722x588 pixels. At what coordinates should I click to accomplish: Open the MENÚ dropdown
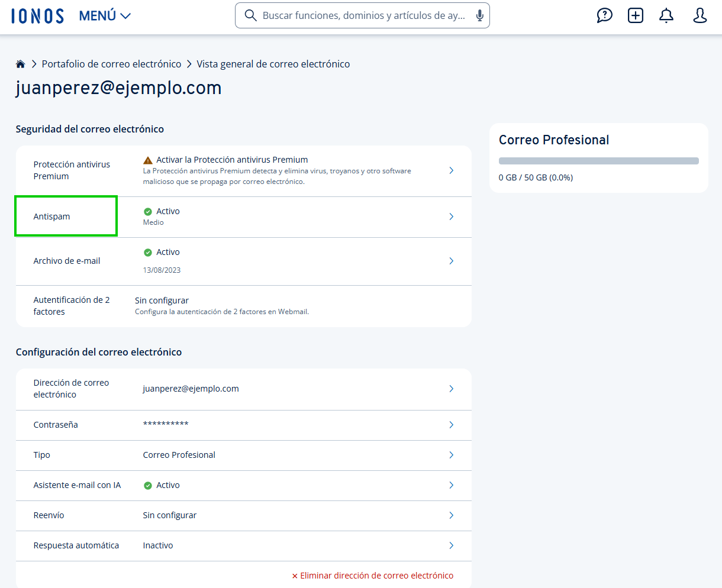click(105, 16)
